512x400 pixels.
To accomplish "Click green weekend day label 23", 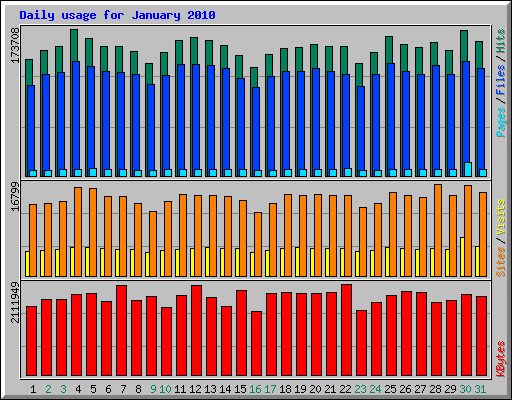I will point(360,389).
